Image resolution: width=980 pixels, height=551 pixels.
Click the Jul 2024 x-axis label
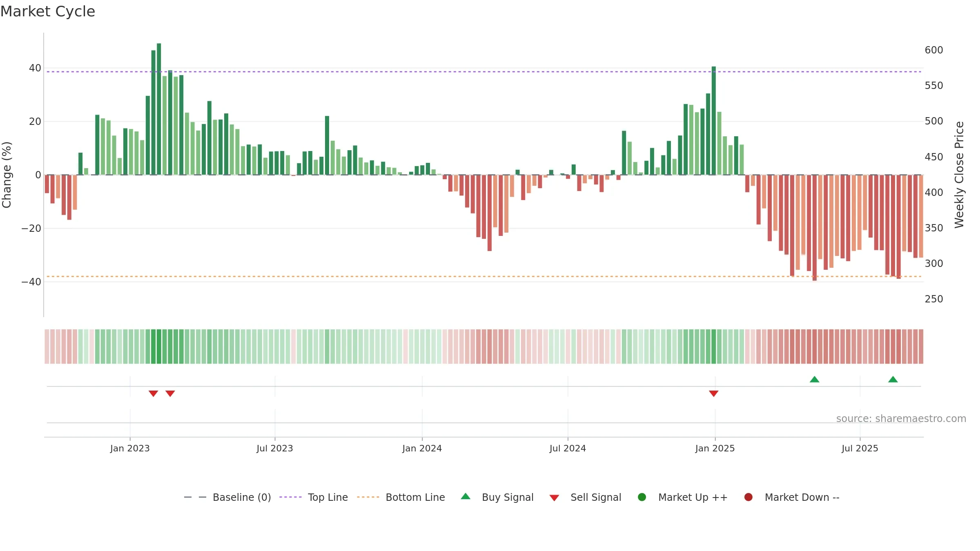point(568,448)
